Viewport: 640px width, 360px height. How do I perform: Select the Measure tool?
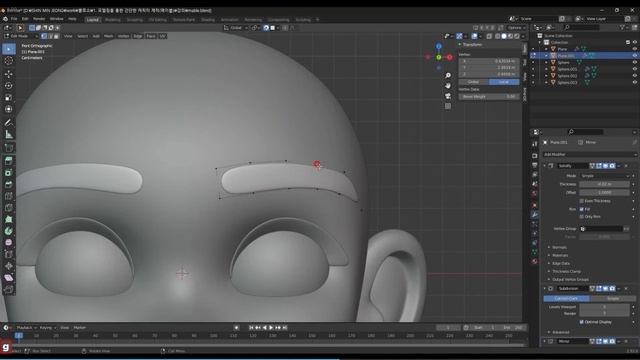9,134
